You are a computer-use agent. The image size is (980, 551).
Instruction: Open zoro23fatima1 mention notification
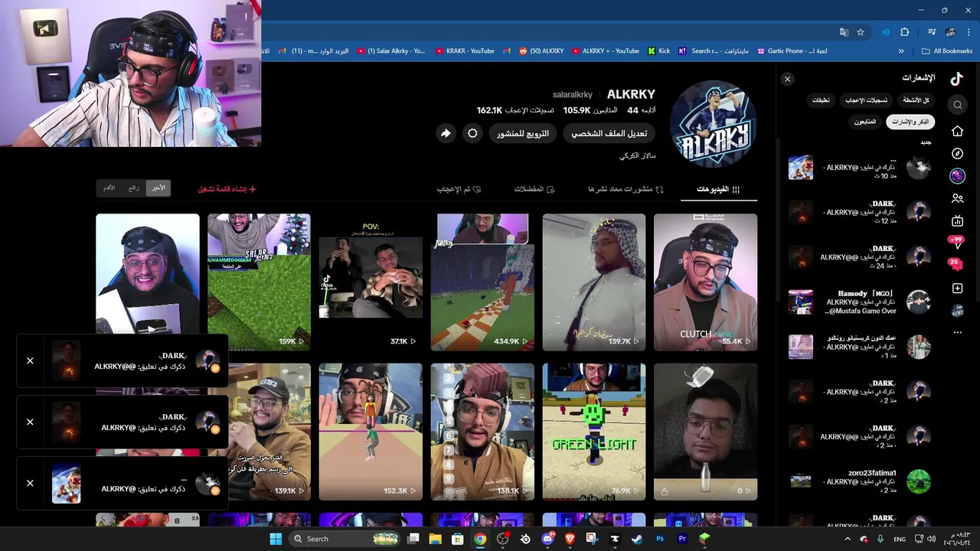[859, 481]
